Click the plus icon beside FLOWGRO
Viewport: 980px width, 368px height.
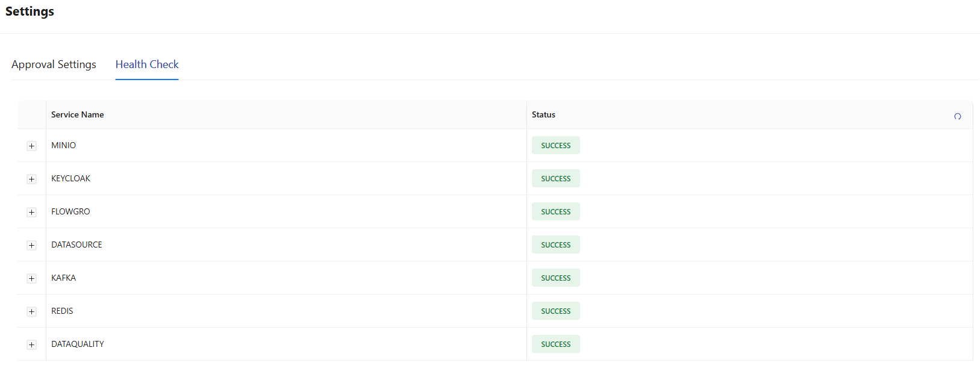point(32,212)
